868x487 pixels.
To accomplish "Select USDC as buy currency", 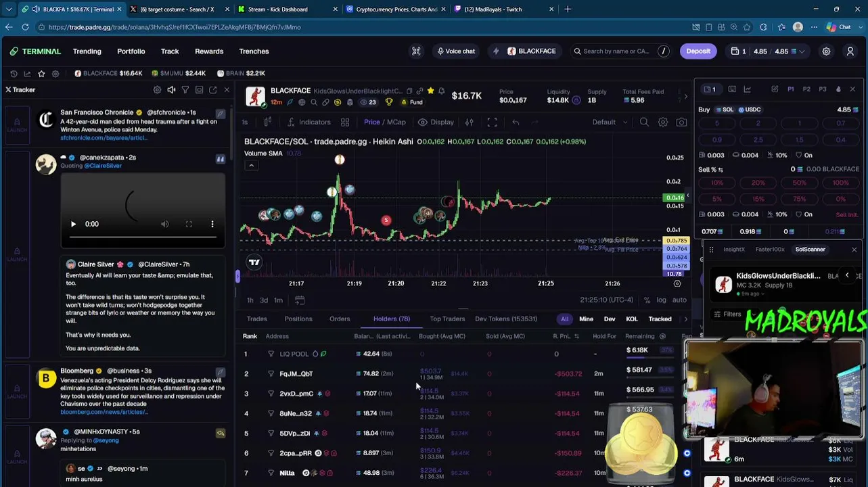I will click(x=750, y=110).
